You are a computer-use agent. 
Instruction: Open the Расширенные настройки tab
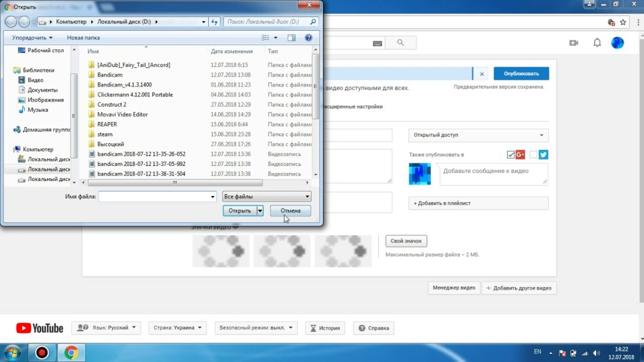[351, 107]
